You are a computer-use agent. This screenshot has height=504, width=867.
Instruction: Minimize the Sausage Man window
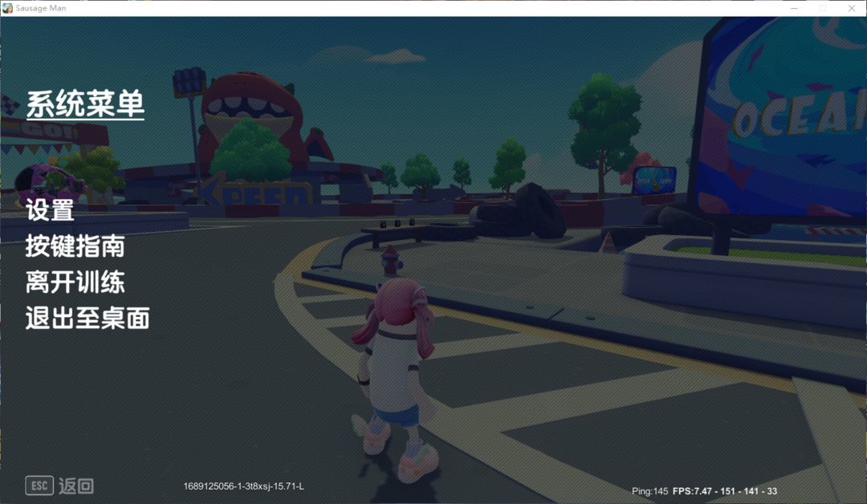pos(794,8)
